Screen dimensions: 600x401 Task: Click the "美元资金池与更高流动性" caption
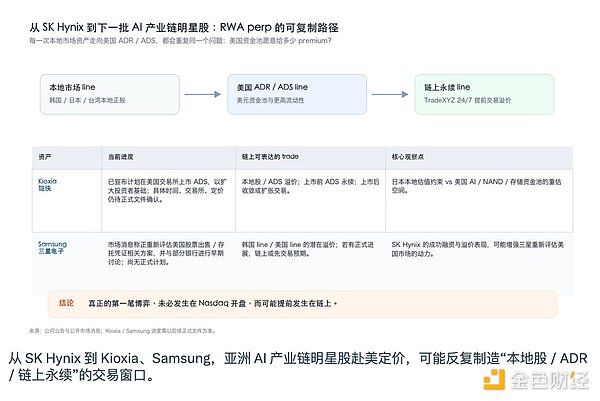pyautogui.click(x=270, y=100)
